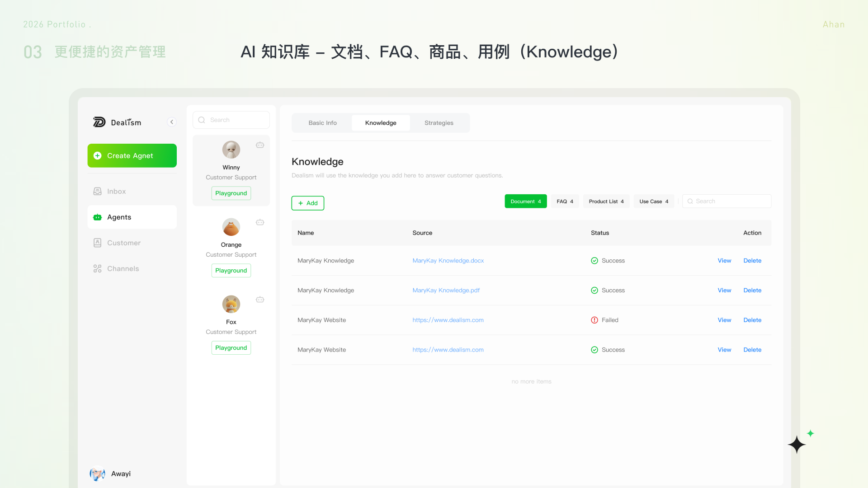Select the Fox agent avatar
This screenshot has width=868, height=488.
pyautogui.click(x=231, y=304)
